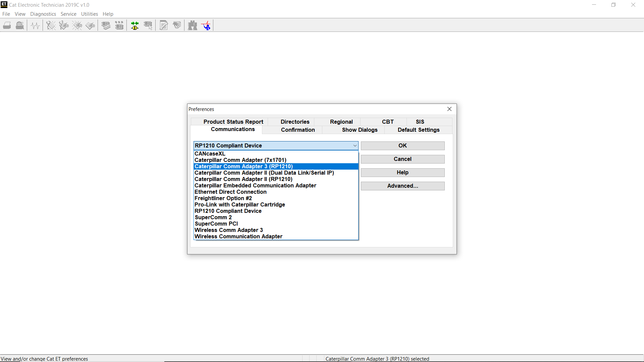Switch to the SIS tab
The image size is (644, 362).
coord(420,122)
